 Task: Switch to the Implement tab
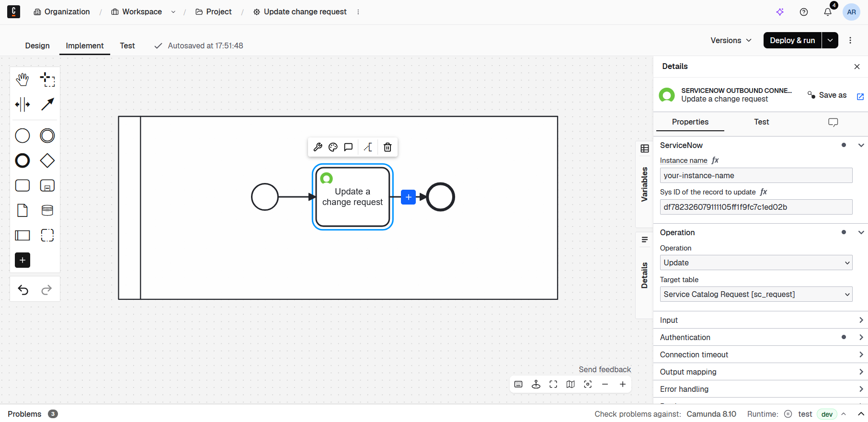[x=85, y=46]
